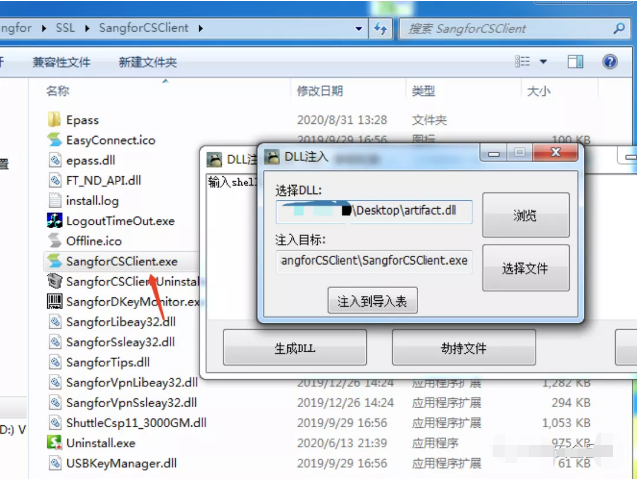Click the 新建文件夹 toolbar item
639x497 pixels.
[x=148, y=62]
